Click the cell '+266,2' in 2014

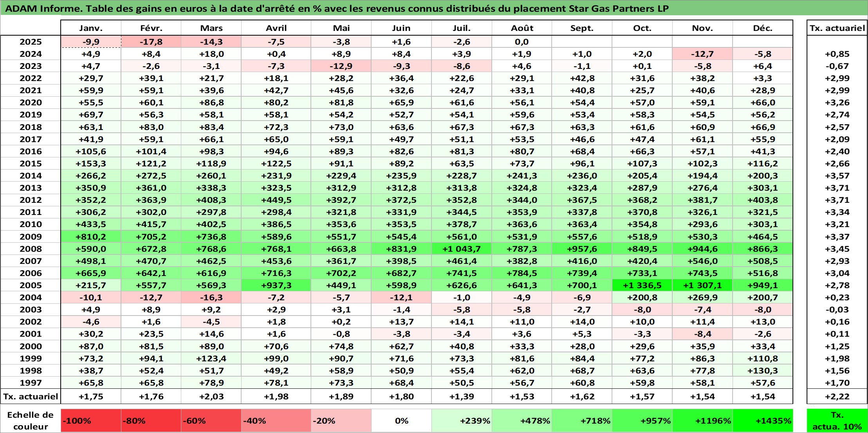[91, 176]
